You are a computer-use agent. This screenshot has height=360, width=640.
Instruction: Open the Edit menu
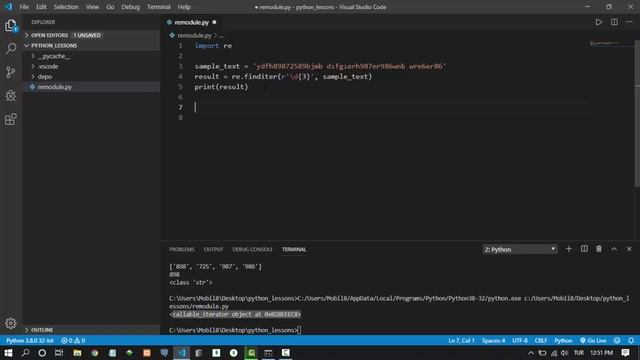coord(41,7)
